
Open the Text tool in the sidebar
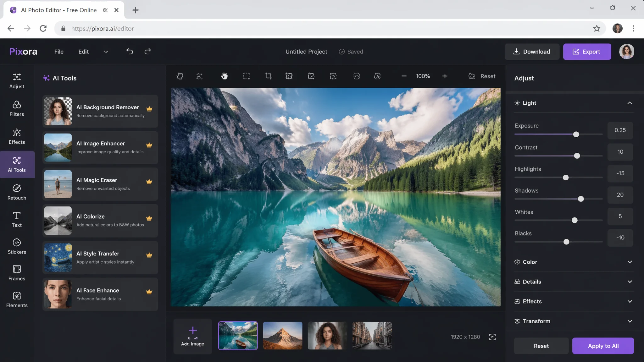17,219
